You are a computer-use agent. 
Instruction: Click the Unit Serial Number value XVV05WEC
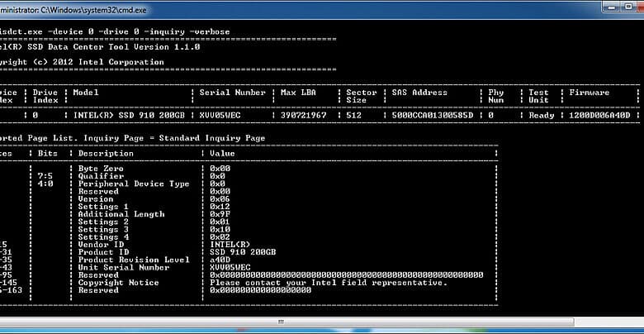coord(230,267)
